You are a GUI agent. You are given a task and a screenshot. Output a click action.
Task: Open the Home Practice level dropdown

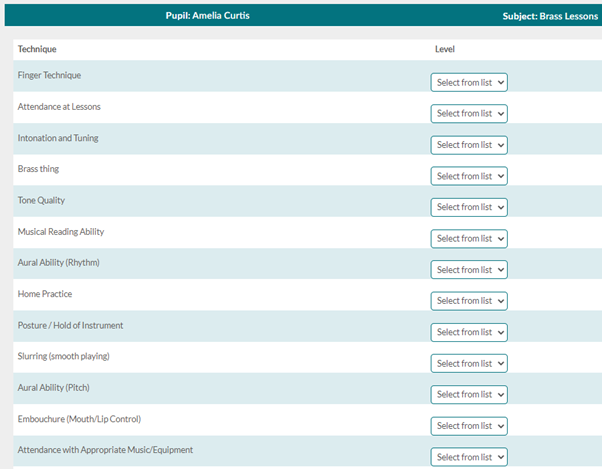[469, 301]
